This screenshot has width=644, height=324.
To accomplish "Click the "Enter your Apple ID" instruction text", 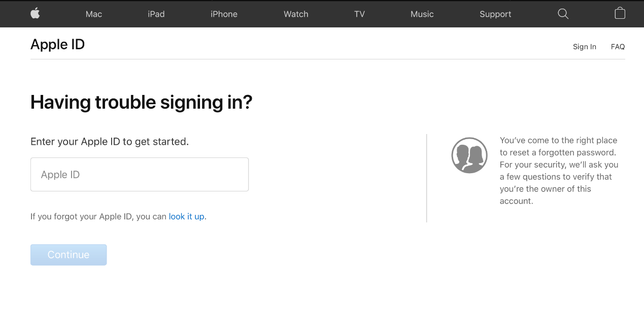I will [110, 142].
